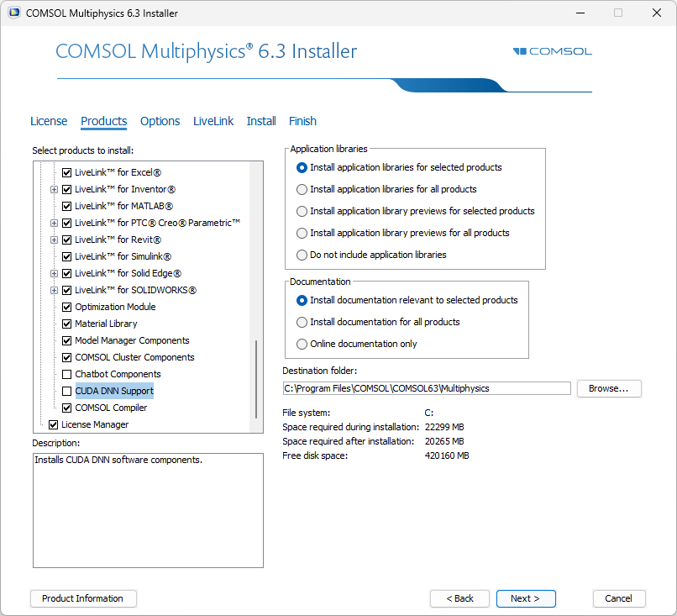
Task: Uncheck Material Library checkbox
Action: pos(66,324)
